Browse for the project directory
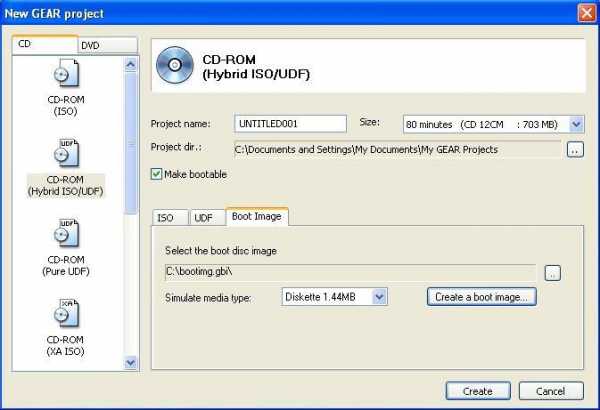The width and height of the screenshot is (600, 410). click(574, 150)
